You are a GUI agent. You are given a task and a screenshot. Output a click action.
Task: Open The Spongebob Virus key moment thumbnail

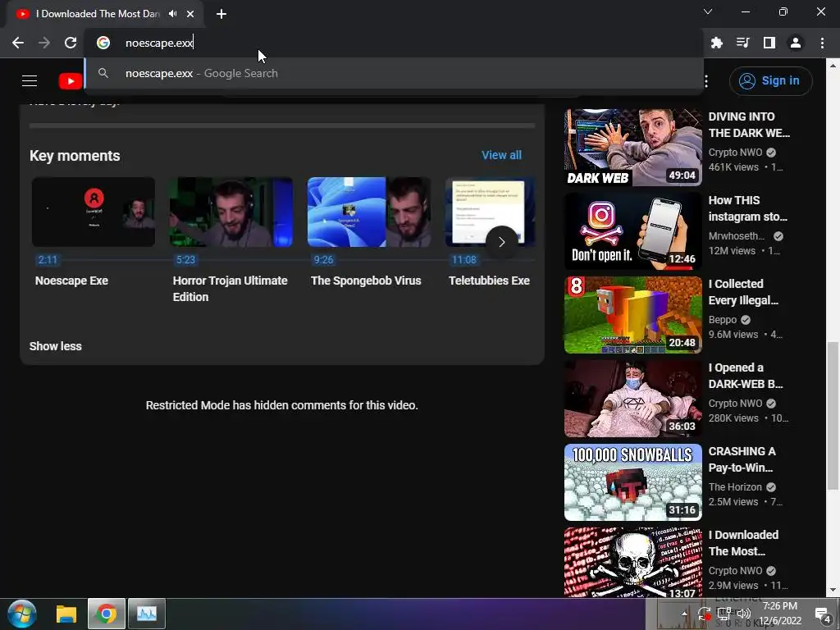(x=369, y=212)
